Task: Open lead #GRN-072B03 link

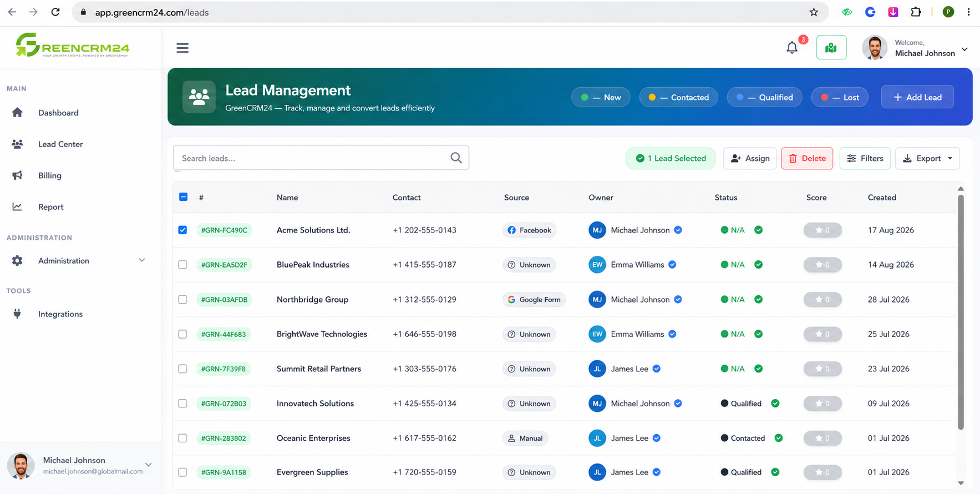Action: (x=224, y=404)
